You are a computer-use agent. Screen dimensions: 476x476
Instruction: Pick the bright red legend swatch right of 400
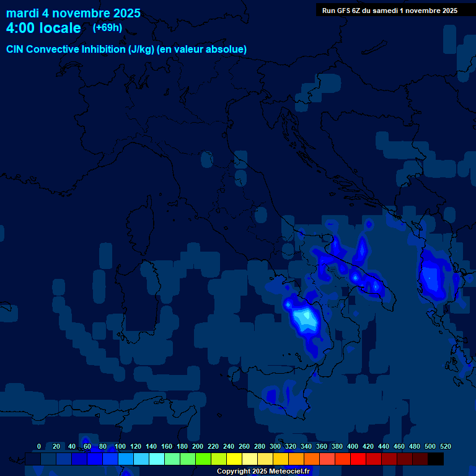tap(358, 459)
